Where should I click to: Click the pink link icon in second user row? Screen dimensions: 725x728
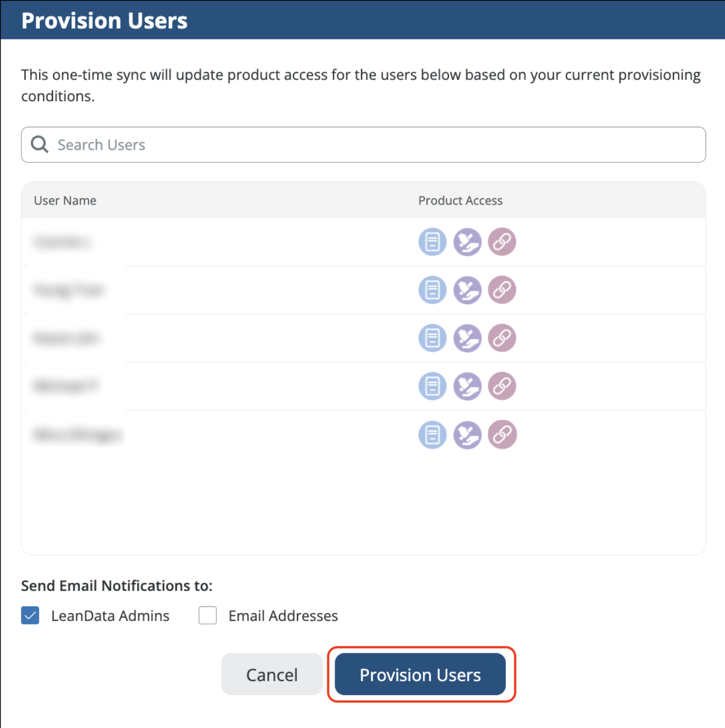point(502,290)
